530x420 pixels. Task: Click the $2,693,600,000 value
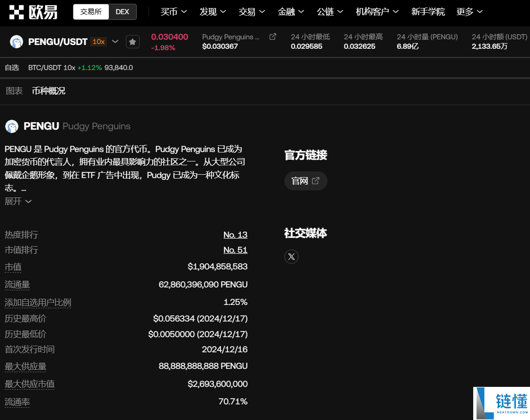pos(218,384)
